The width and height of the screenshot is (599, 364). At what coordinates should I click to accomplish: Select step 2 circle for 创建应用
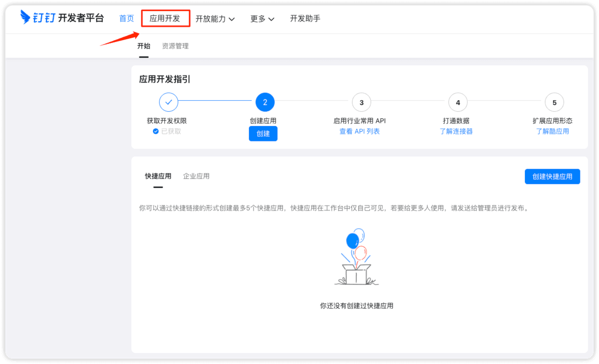coord(265,102)
